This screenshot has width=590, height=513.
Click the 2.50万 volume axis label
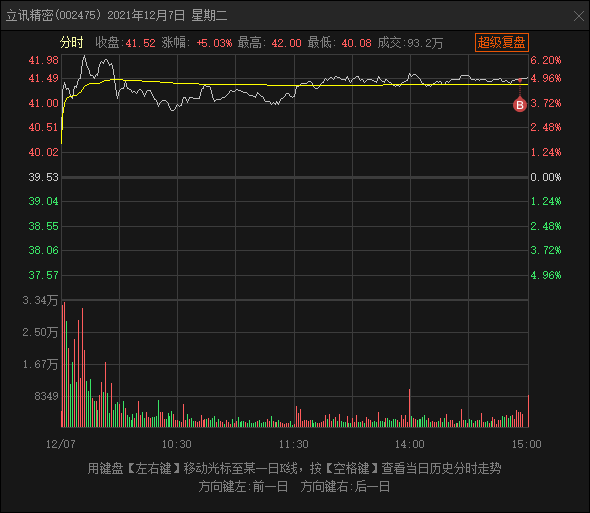(40, 332)
